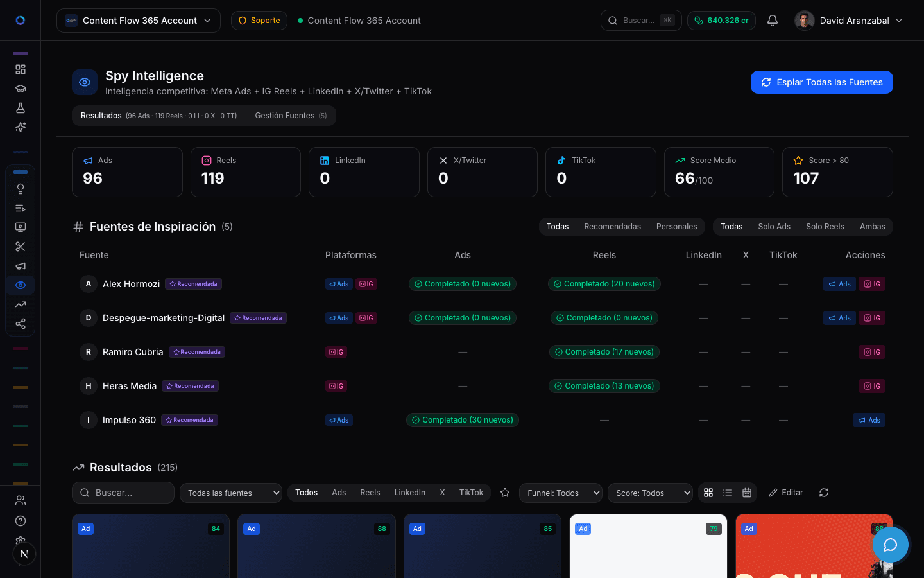Open the video monitor icon in sidebar

21,227
